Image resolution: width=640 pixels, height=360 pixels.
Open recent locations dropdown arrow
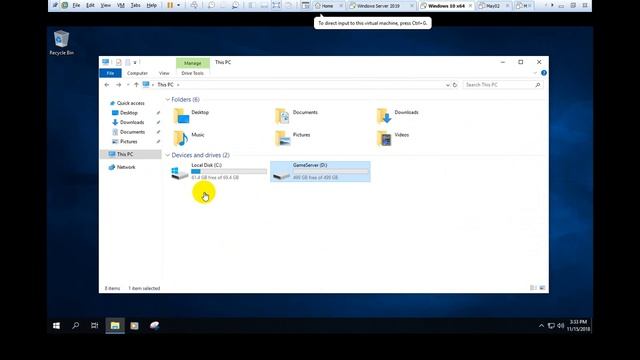pos(128,85)
